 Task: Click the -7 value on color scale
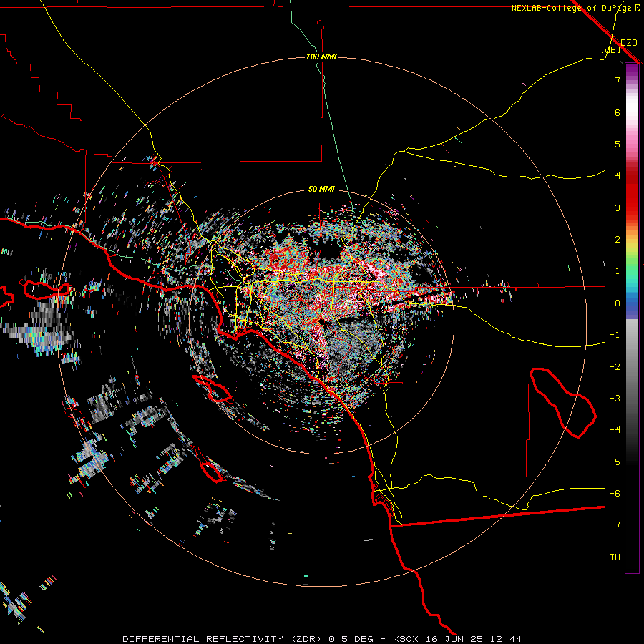pos(615,525)
